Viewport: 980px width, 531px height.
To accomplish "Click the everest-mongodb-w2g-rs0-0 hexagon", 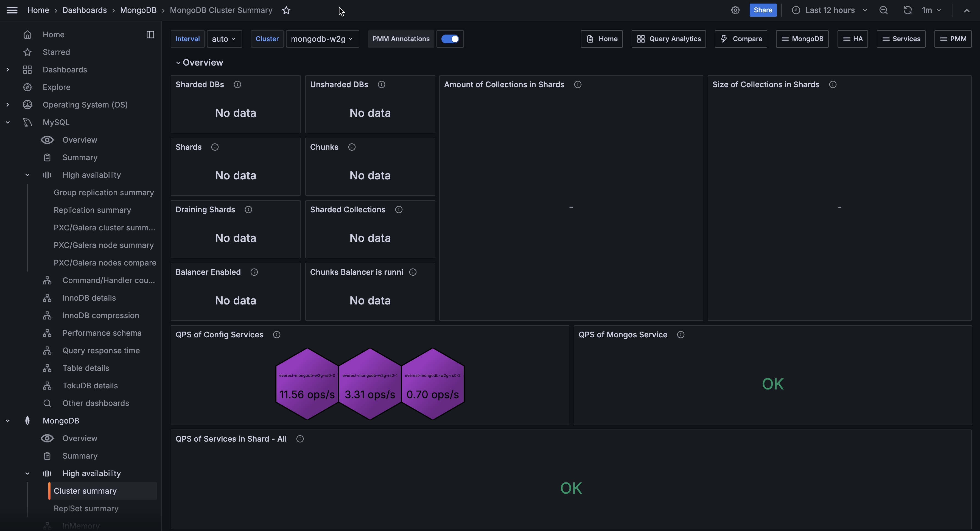I will pyautogui.click(x=307, y=384).
